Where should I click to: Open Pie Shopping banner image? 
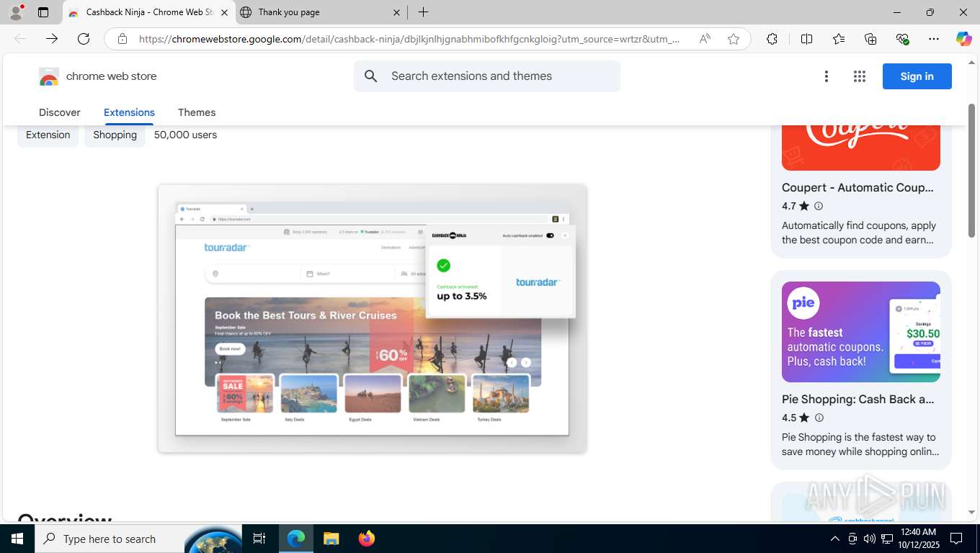click(x=861, y=332)
